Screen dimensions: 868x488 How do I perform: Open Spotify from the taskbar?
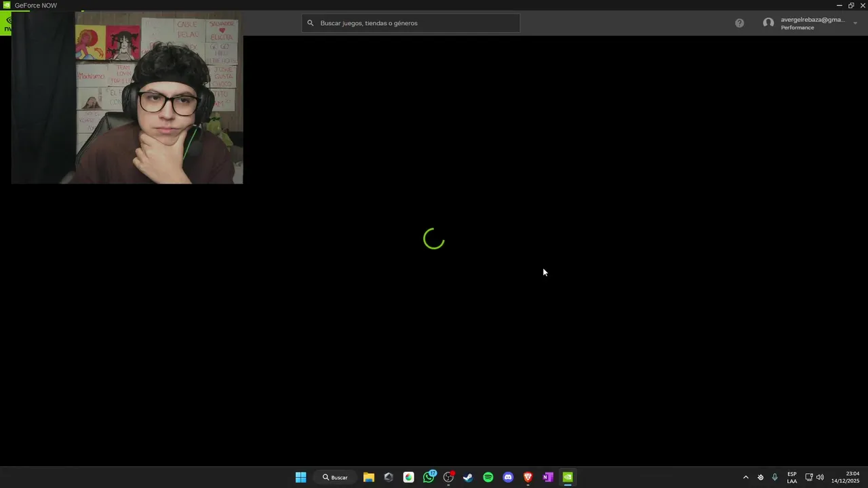tap(488, 477)
